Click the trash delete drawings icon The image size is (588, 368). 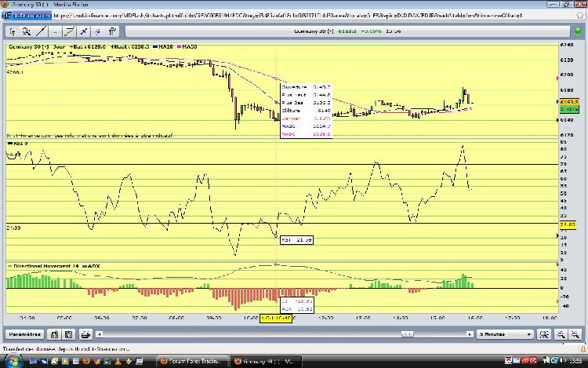pos(113,31)
